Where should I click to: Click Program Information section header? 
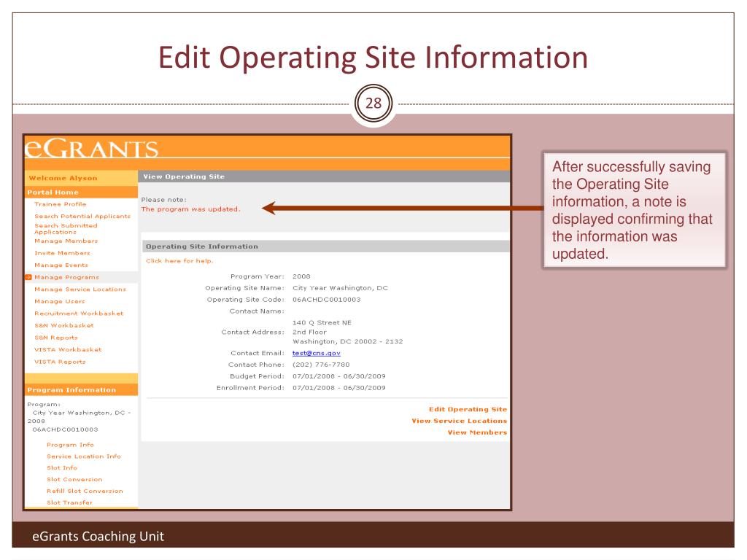[x=71, y=390]
